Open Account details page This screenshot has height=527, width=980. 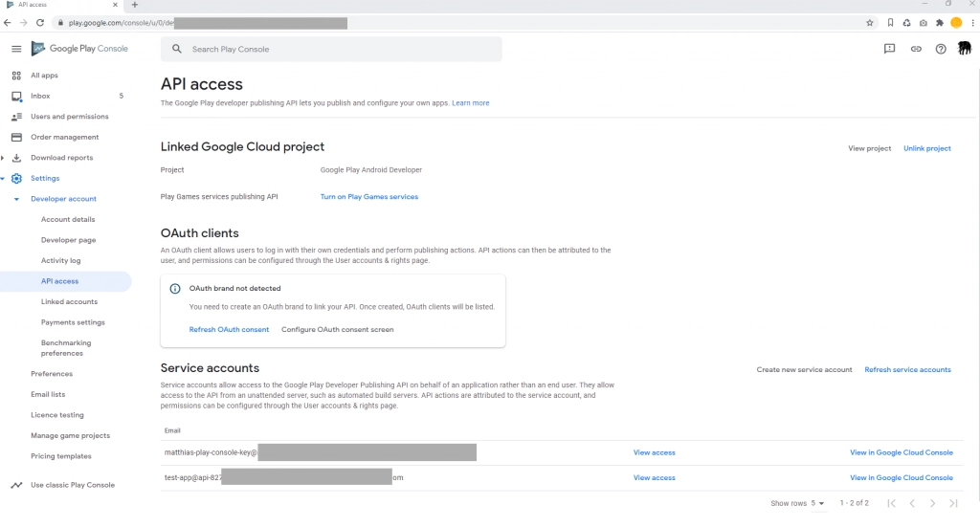(x=68, y=220)
